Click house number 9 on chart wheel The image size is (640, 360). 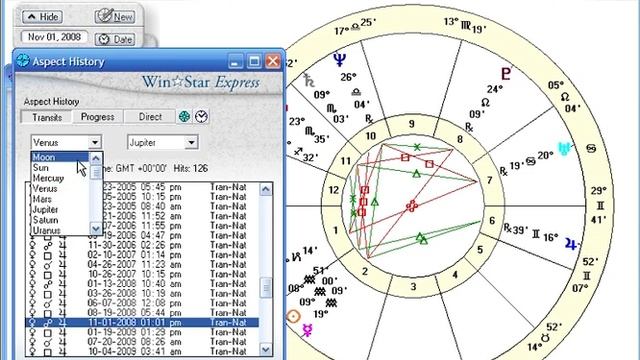412,124
